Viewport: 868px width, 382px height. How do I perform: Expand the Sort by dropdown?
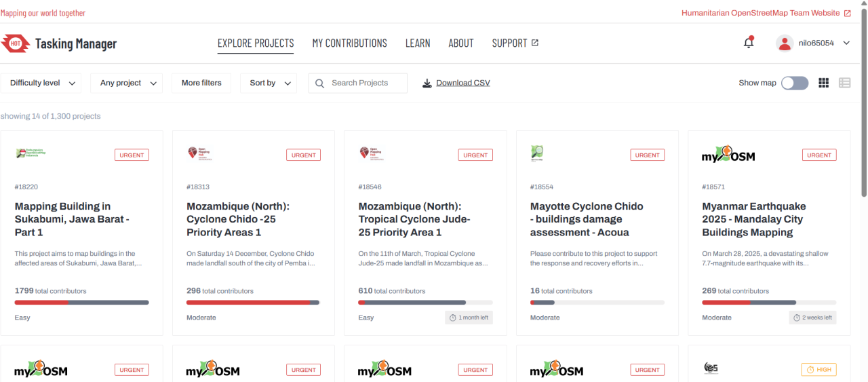[269, 83]
